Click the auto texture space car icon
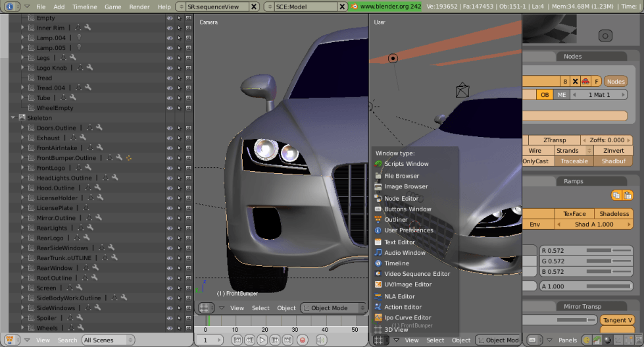Viewport: 644px width, 347px height. point(585,81)
